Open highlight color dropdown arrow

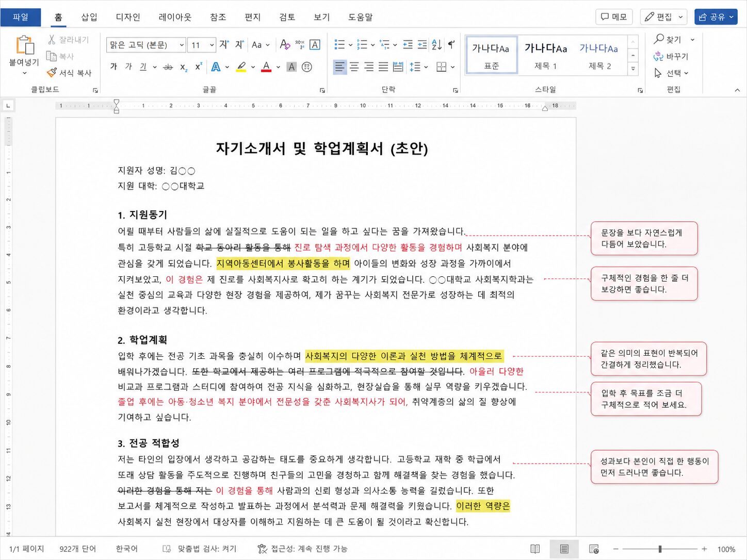[x=253, y=67]
